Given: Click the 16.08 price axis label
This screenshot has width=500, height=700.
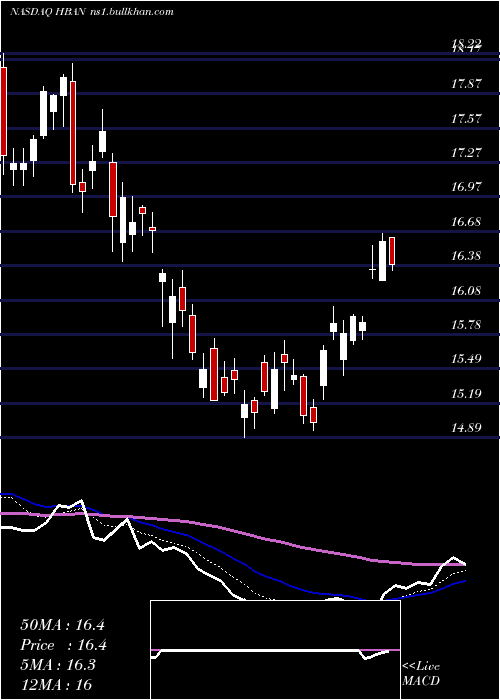Looking at the screenshot, I should point(466,291).
